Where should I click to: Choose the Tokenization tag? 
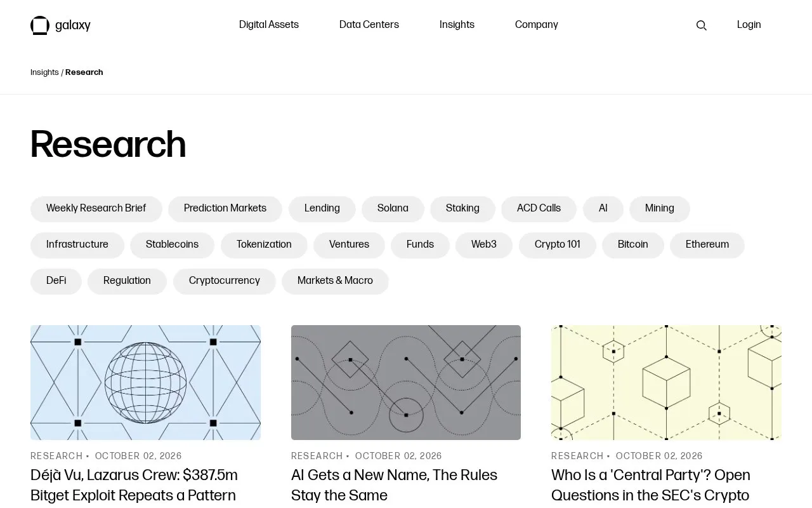click(264, 245)
